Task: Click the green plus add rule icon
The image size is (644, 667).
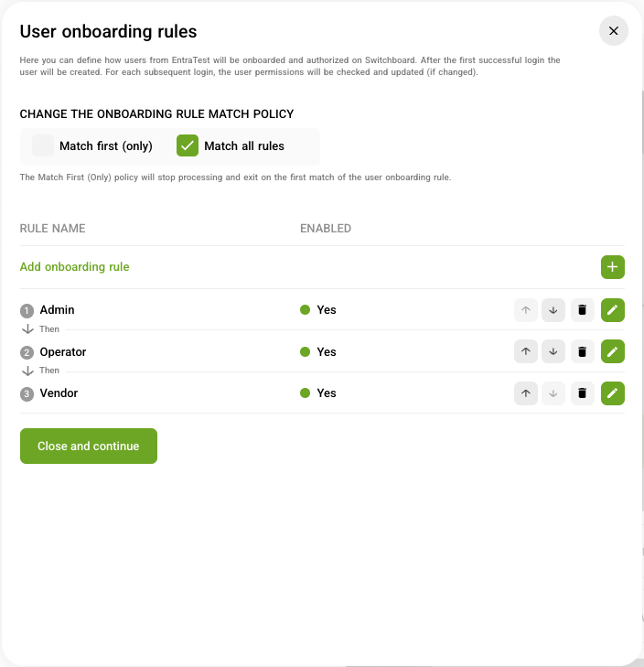Action: click(613, 267)
